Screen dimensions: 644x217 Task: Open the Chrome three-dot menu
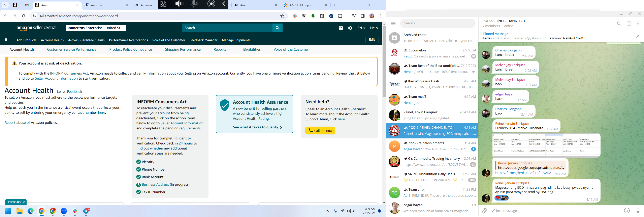[x=381, y=16]
